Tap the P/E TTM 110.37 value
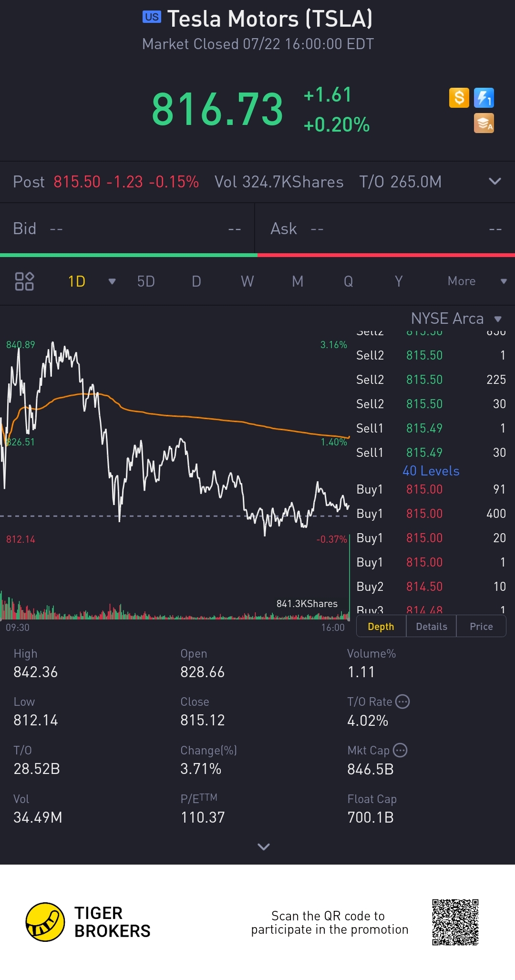This screenshot has width=515, height=980. (x=203, y=817)
